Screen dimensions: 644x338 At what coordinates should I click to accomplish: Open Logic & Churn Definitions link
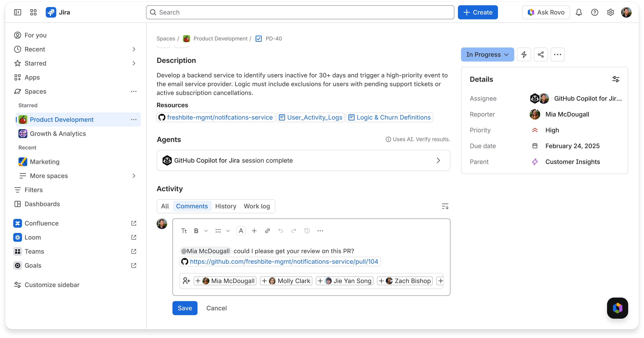point(390,117)
